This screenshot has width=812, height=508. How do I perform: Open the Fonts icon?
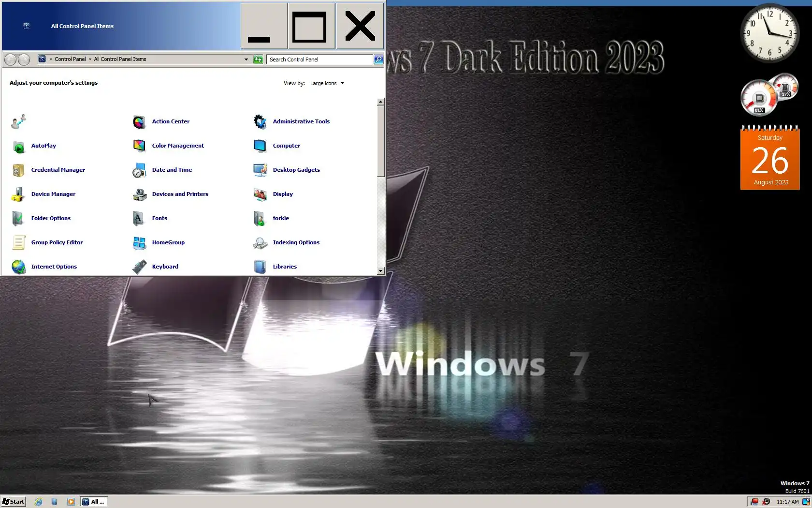click(139, 218)
